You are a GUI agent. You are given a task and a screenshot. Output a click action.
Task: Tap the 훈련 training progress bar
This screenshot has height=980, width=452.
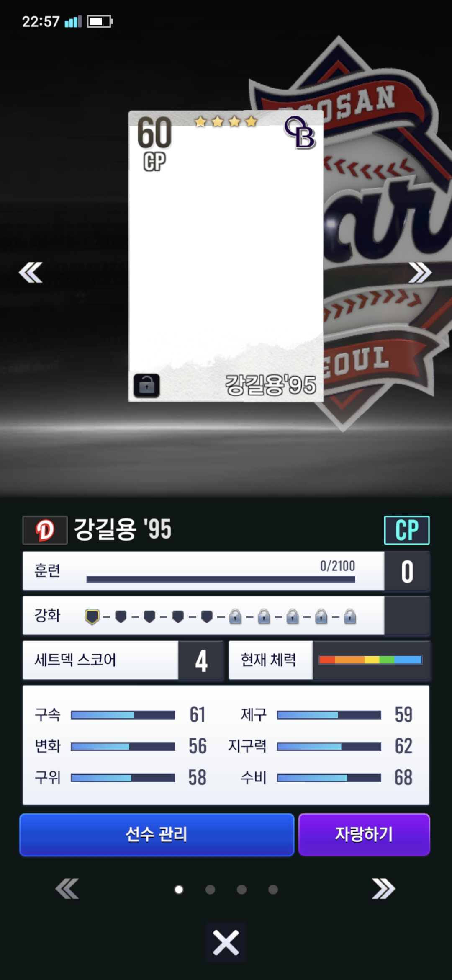point(221,579)
